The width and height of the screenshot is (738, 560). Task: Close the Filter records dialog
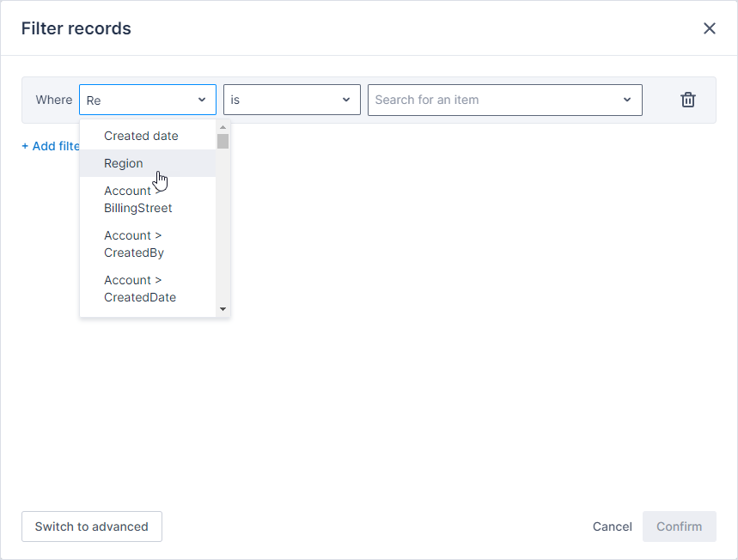click(x=709, y=27)
